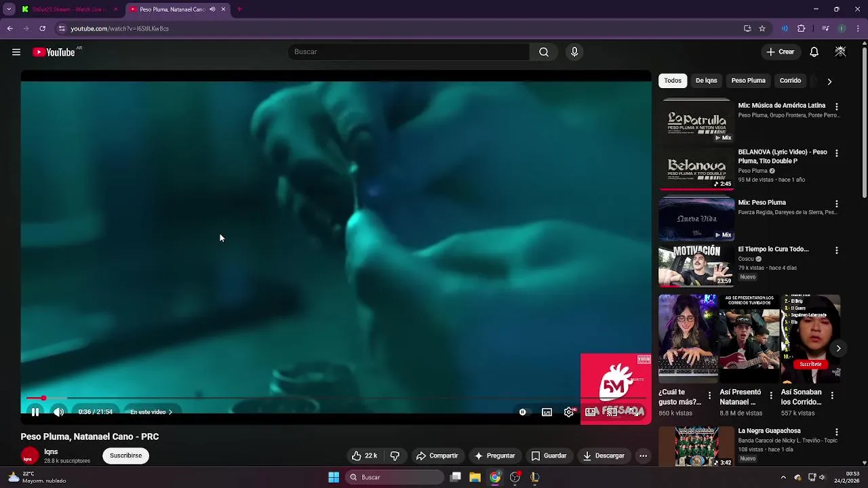Open the Chrome tab search dropdown
The width and height of the screenshot is (868, 488).
pyautogui.click(x=9, y=9)
